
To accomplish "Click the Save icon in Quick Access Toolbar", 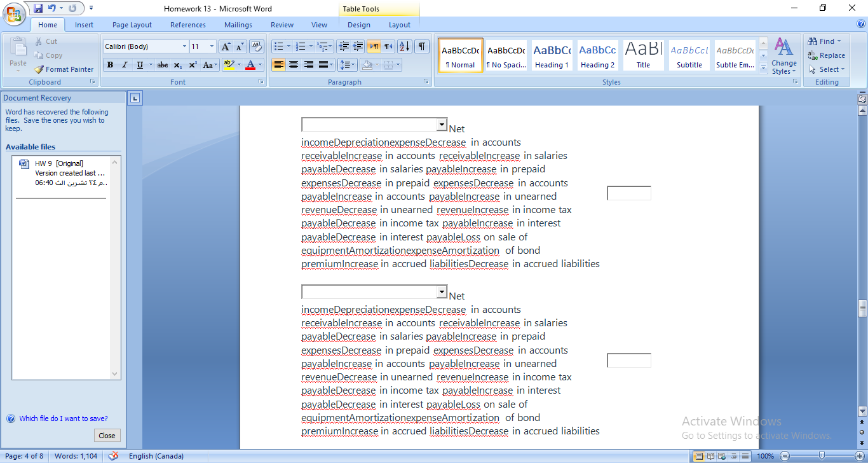I will [38, 8].
